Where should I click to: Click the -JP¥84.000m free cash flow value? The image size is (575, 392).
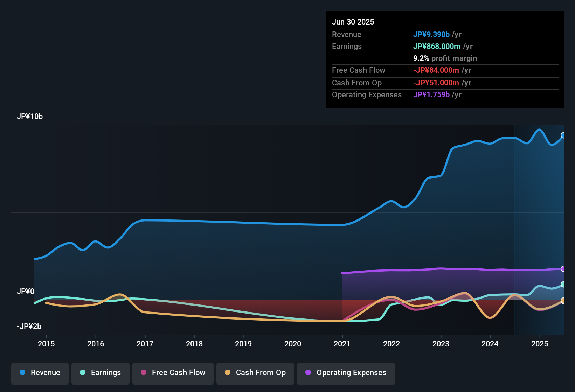tap(436, 70)
